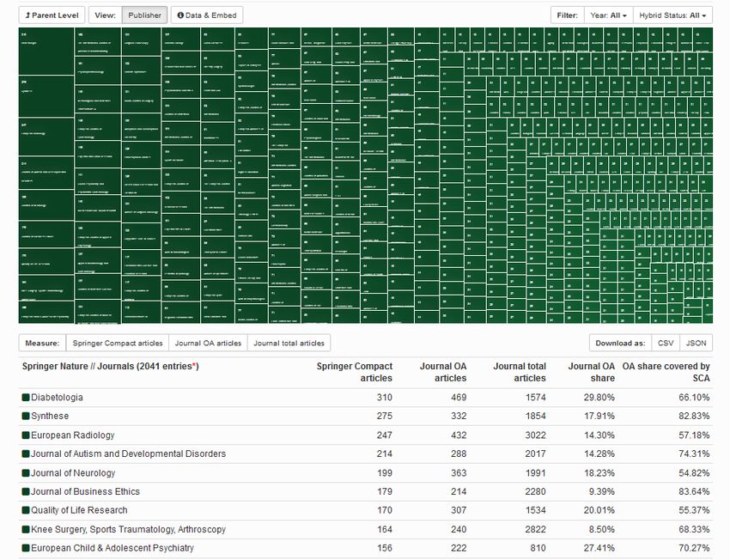Click Synthese's SCA coverage value 82.83%
The height and width of the screenshot is (560, 730).
(694, 417)
